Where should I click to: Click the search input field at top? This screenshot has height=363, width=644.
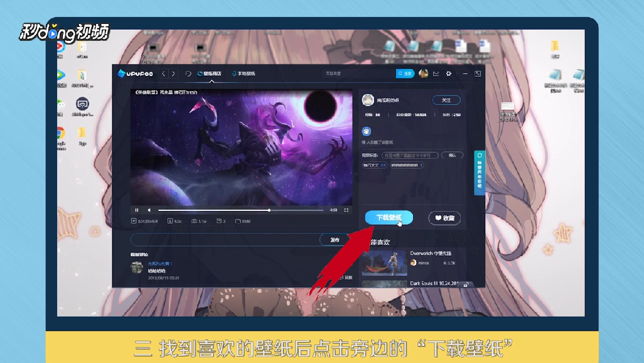(x=358, y=73)
